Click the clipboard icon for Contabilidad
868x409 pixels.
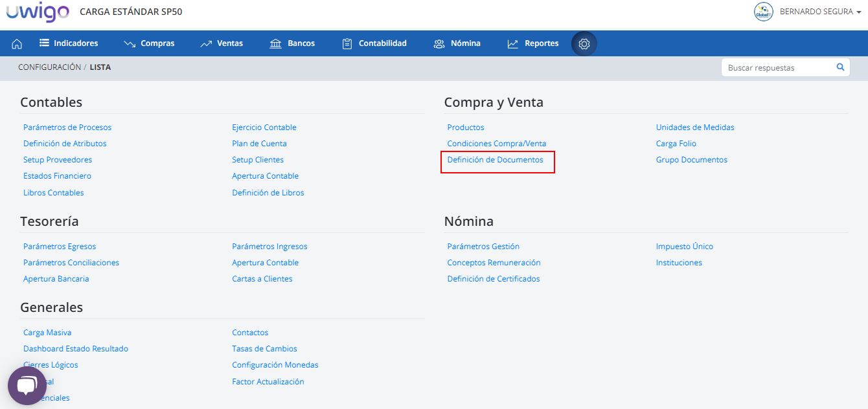347,43
